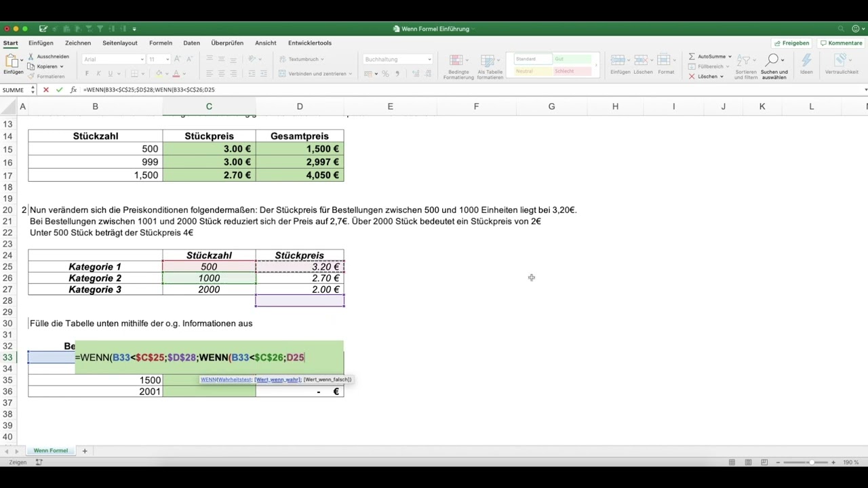This screenshot has height=488, width=868.
Task: Click the Einfügen paste clipboard icon
Action: click(x=13, y=62)
